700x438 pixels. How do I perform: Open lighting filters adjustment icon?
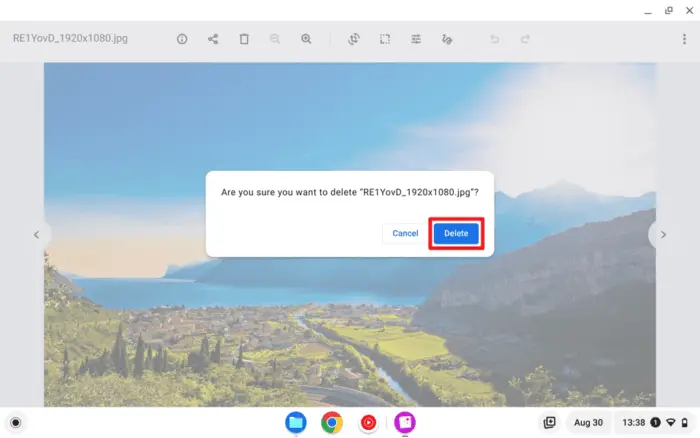click(416, 39)
